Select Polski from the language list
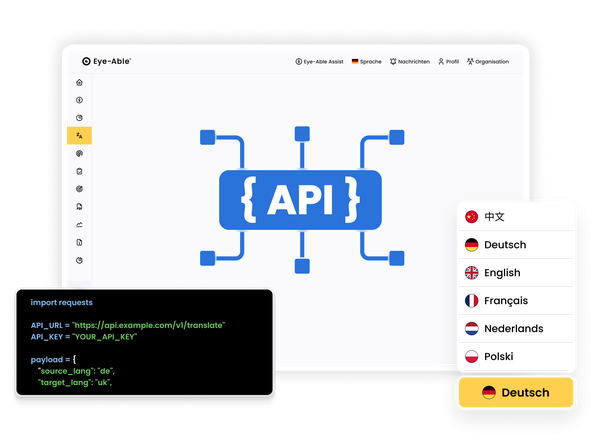The height and width of the screenshot is (441, 600). (x=516, y=356)
